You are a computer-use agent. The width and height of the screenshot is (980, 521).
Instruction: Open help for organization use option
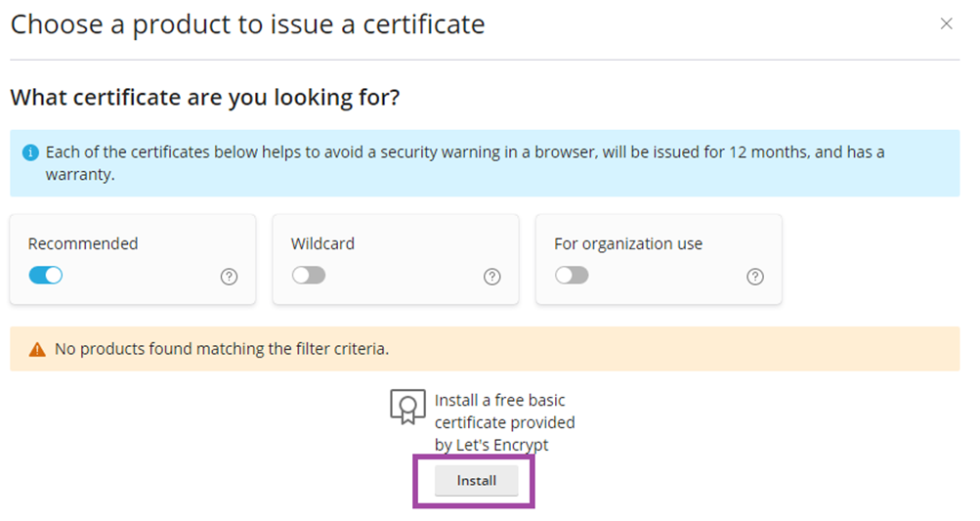pos(755,277)
